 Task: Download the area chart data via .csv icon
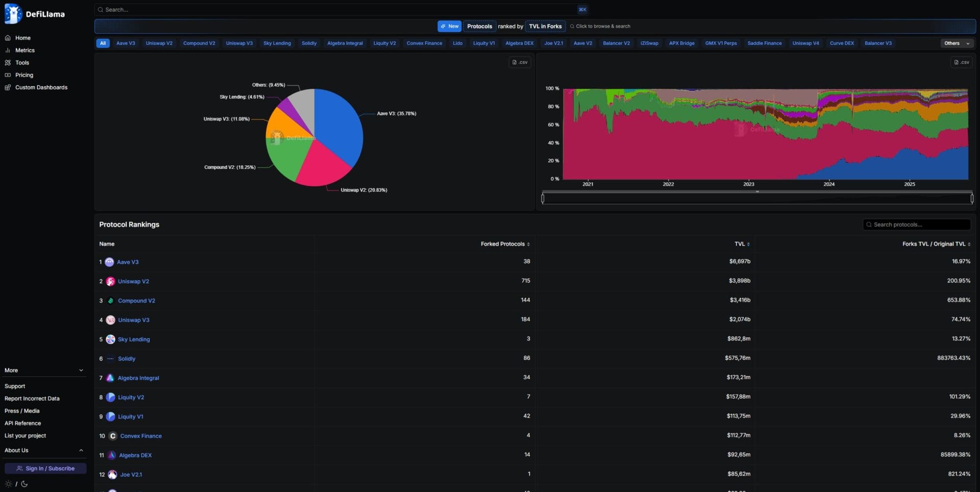click(962, 62)
